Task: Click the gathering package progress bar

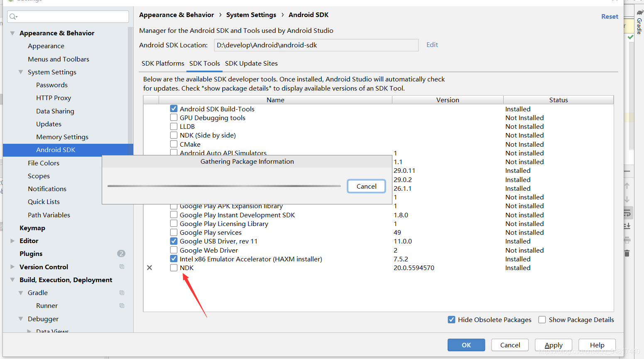Action: pyautogui.click(x=224, y=186)
